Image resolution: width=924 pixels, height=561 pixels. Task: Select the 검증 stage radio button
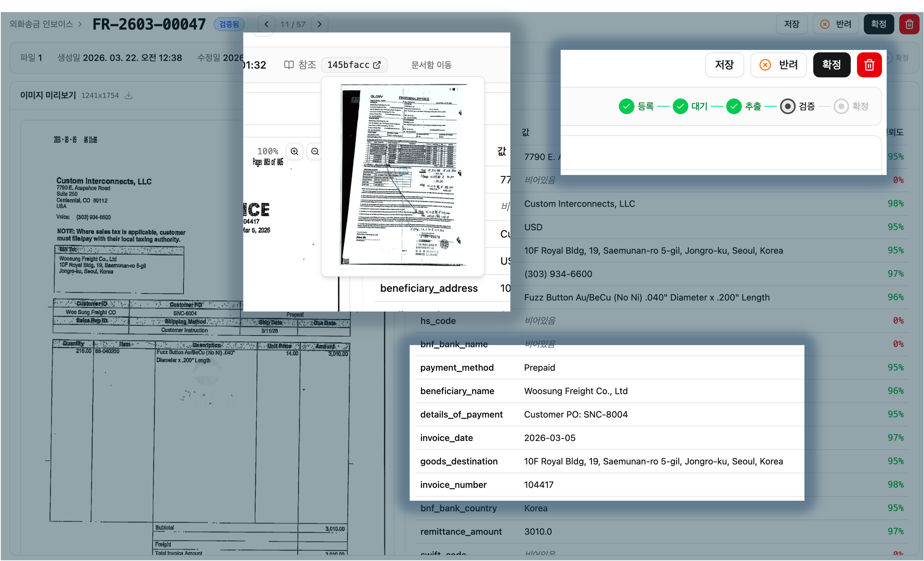coord(787,106)
